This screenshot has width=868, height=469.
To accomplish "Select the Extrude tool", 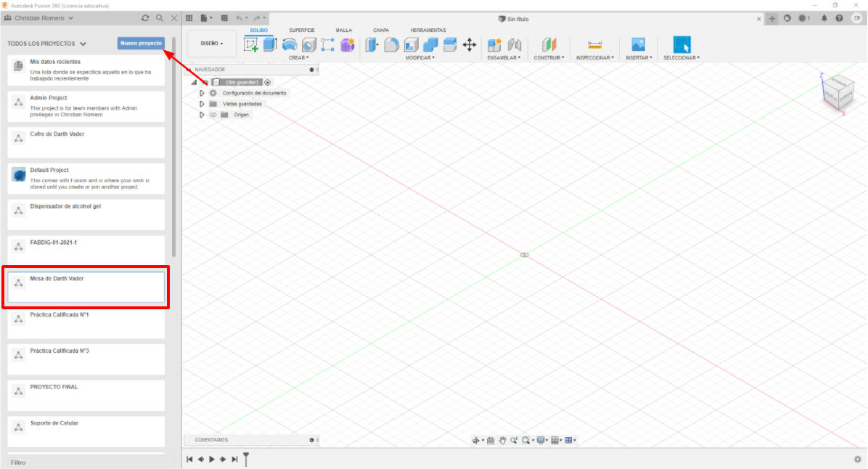I will (x=270, y=45).
